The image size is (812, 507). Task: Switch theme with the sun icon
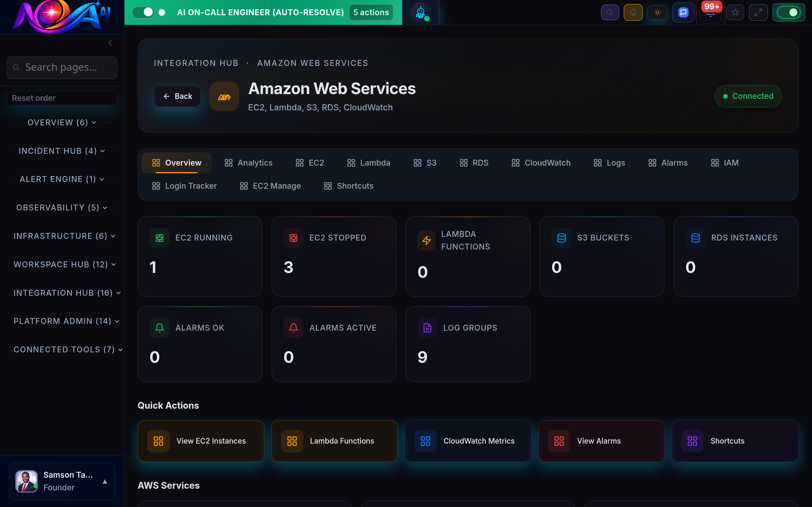(x=657, y=12)
